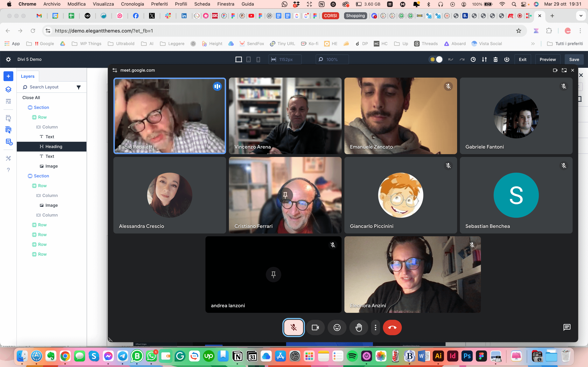Open the bookmarks overflow chevron
This screenshot has width=588, height=367.
pos(533,44)
